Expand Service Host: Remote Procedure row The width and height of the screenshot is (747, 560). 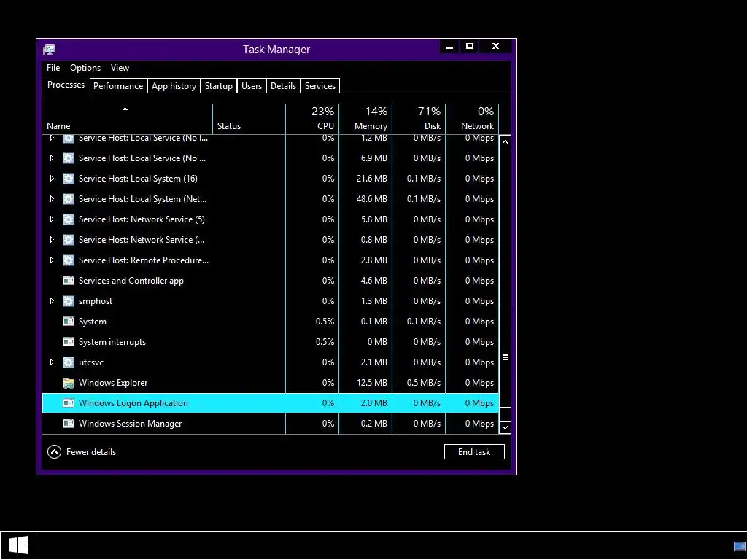pos(52,260)
